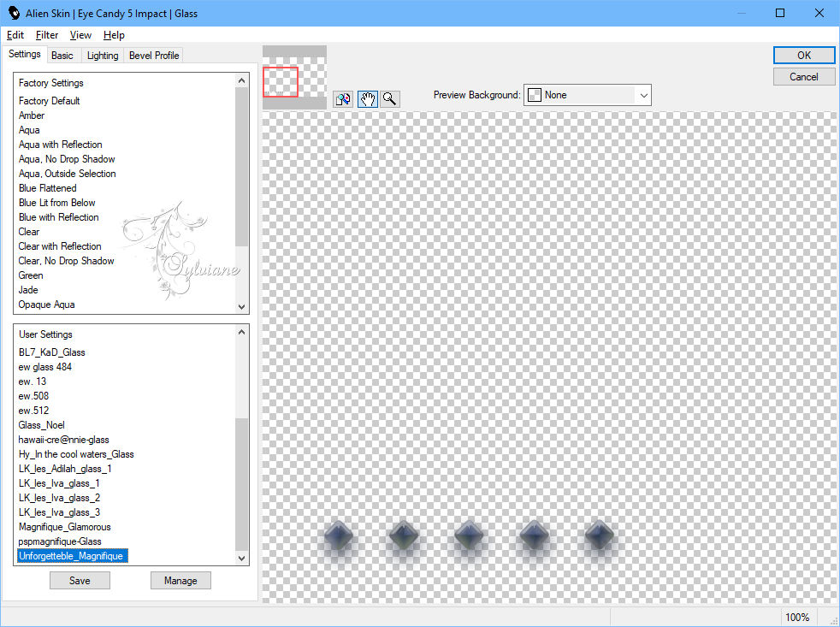Select Blue Lit from Below preset

(56, 202)
